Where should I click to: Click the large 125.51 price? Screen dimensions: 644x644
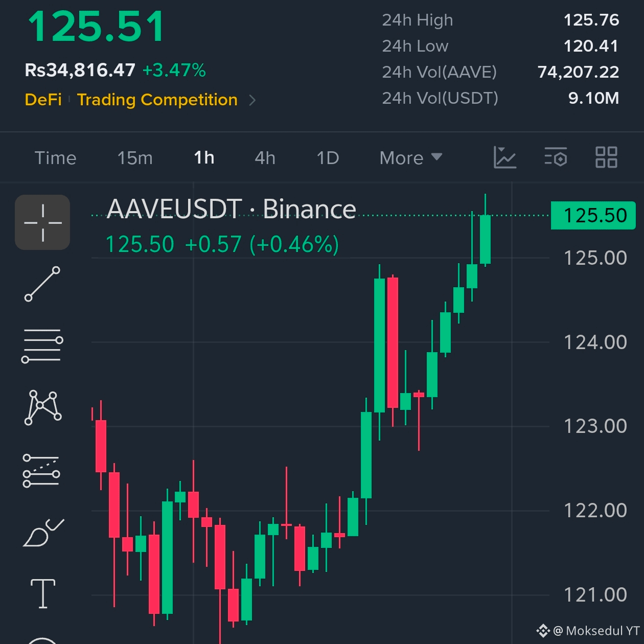(97, 27)
